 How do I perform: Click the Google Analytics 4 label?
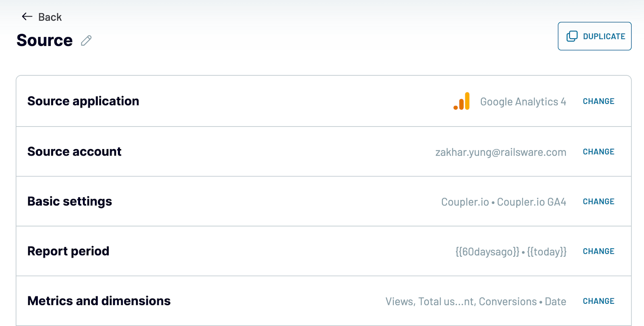(x=523, y=102)
